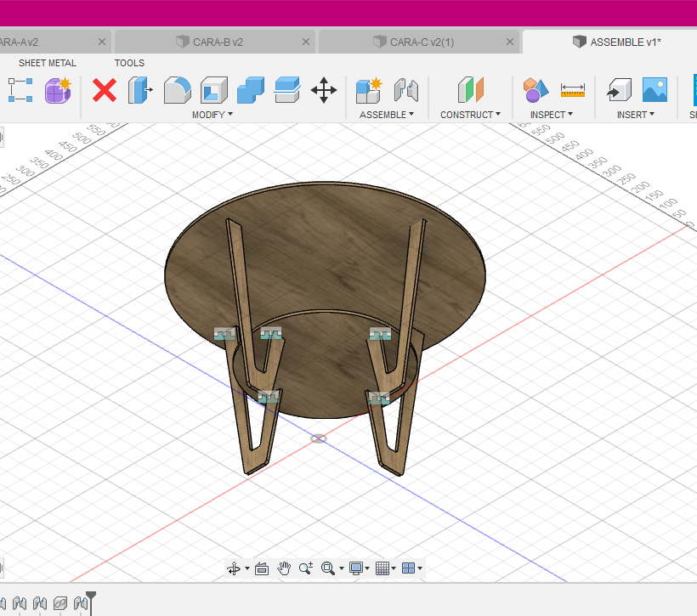Select the rigid group feature in timeline
The image size is (697, 616).
[x=60, y=603]
